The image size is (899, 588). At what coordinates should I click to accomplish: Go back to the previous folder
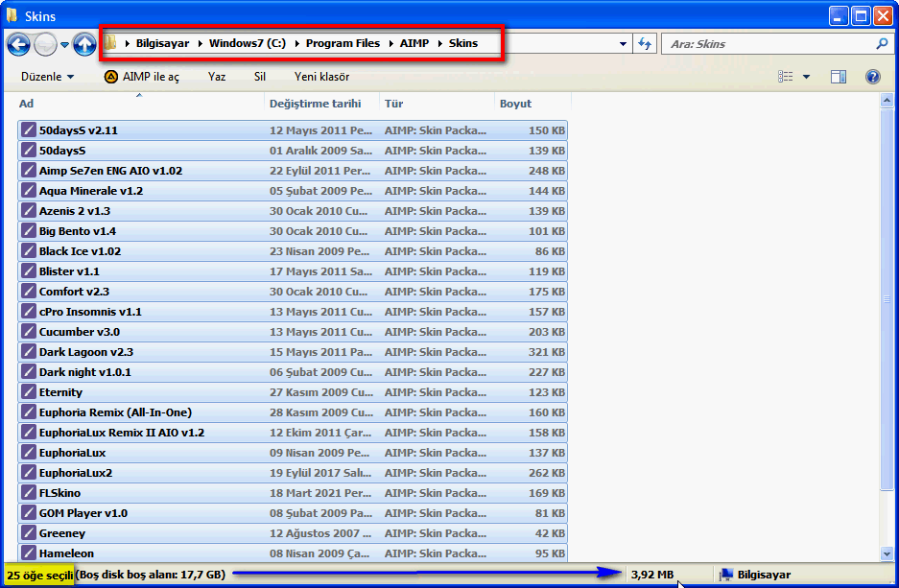18,44
